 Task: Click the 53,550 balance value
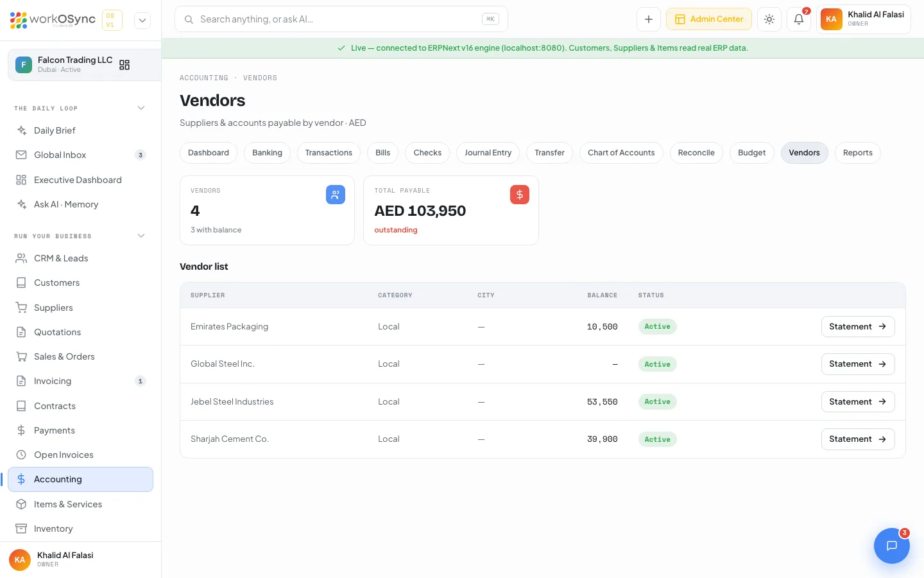[x=602, y=401]
